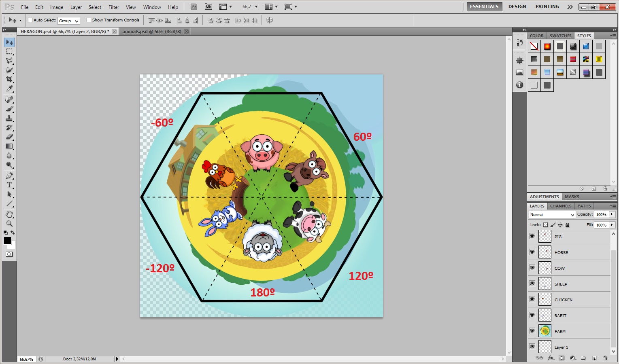Image resolution: width=619 pixels, height=364 pixels.
Task: Open the Window menu
Action: (152, 7)
